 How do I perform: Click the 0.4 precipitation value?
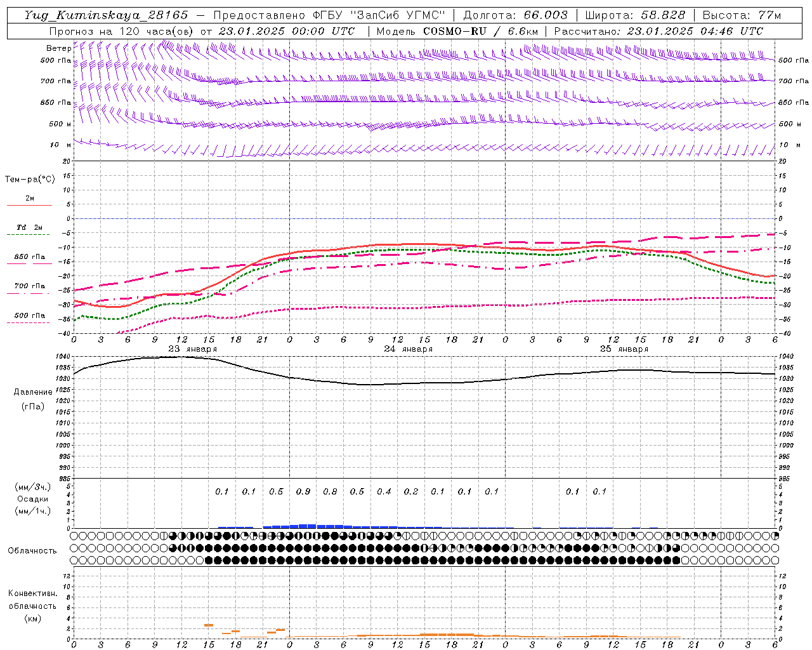click(384, 491)
